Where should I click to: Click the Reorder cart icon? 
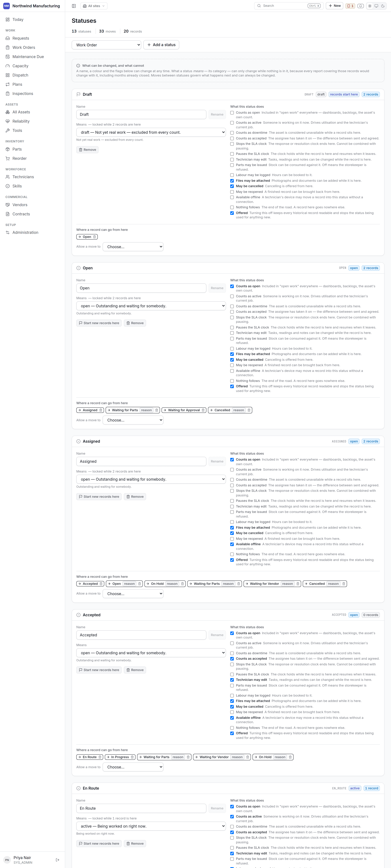click(x=8, y=158)
